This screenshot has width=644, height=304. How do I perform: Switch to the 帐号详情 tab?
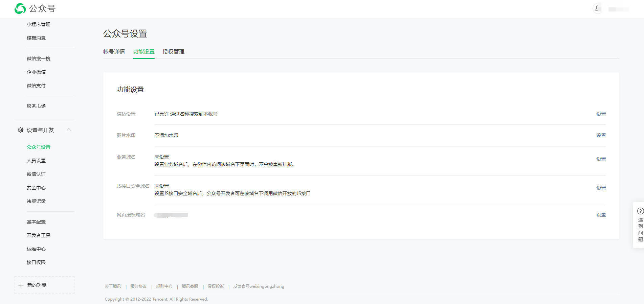[x=114, y=51]
